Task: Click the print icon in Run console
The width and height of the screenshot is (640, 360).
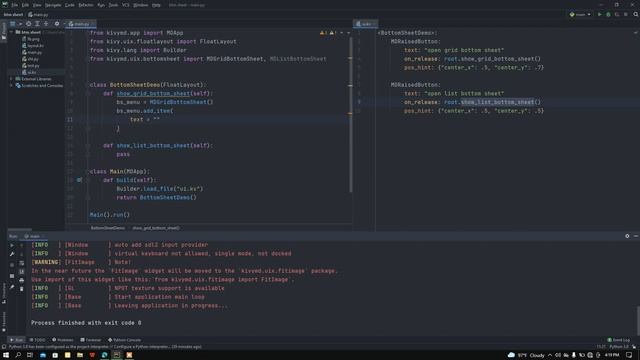Action: [22, 280]
